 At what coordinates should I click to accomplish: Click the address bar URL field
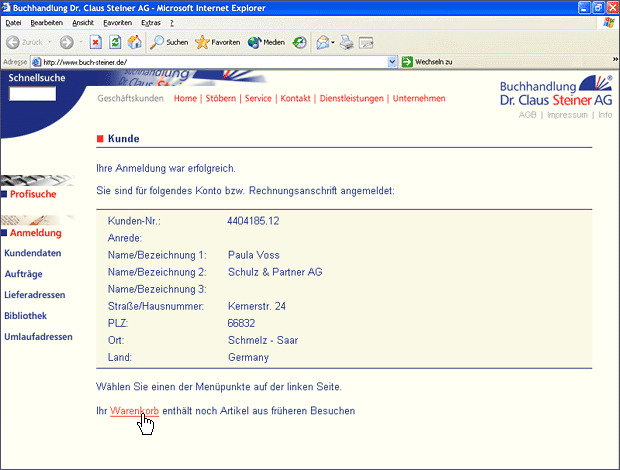pyautogui.click(x=214, y=62)
